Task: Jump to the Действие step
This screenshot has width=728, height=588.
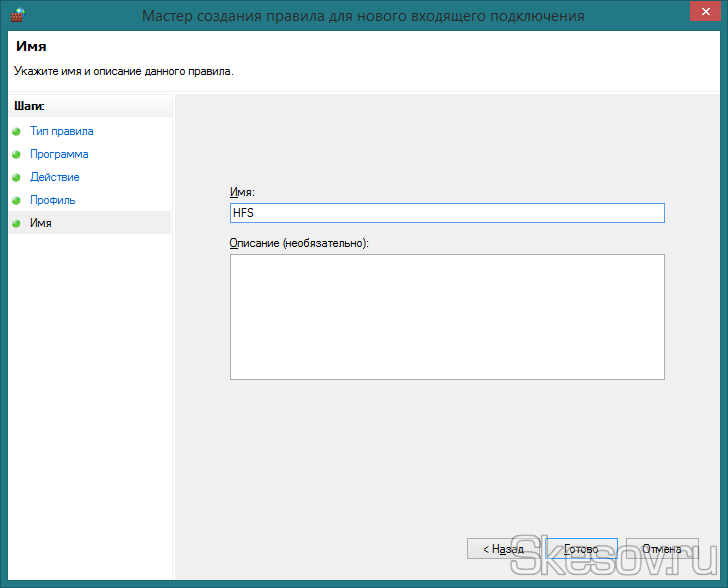Action: point(55,177)
